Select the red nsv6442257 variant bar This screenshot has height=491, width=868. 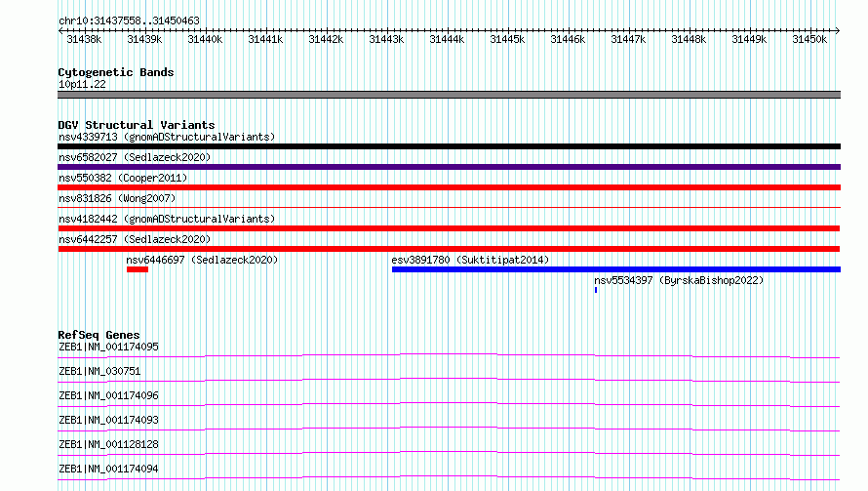point(449,249)
